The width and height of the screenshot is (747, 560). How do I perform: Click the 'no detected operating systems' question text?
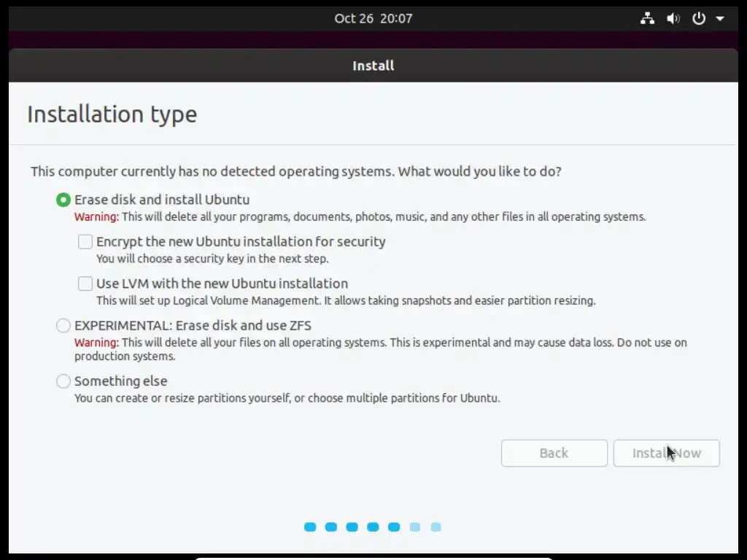pos(296,171)
